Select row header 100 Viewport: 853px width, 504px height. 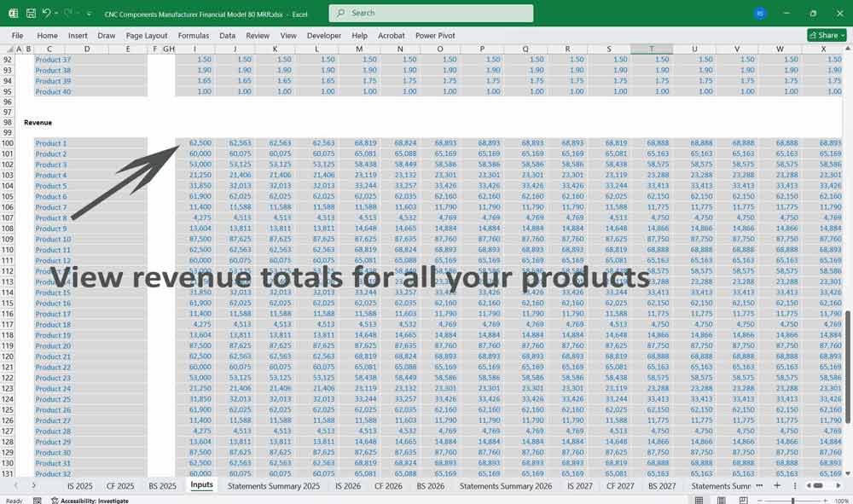point(7,143)
